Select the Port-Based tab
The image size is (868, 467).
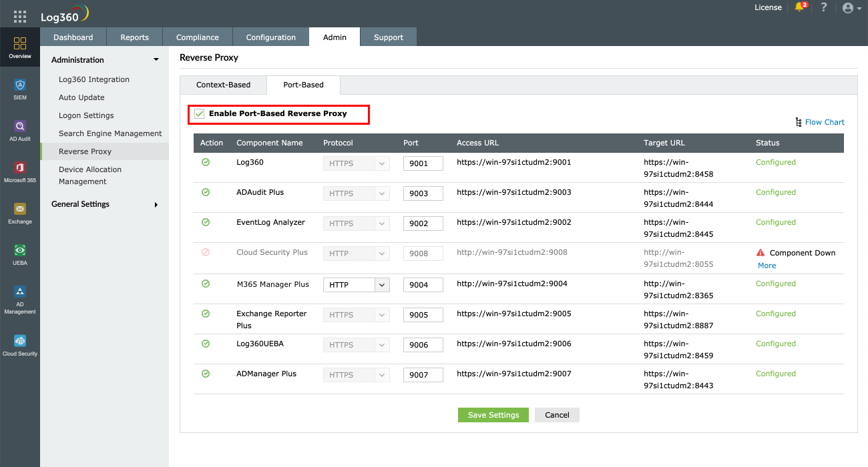point(303,85)
